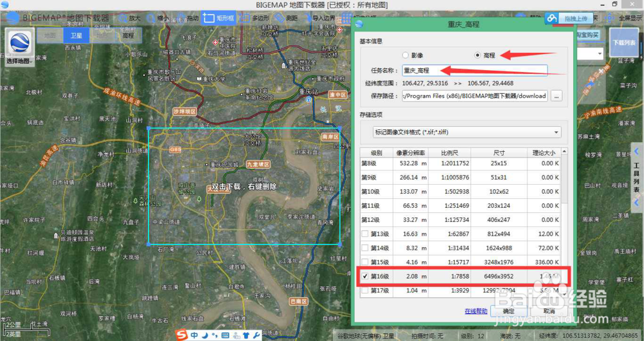Expand the 选择地图 map chooser dropdown
Viewport: 644px width, 341px height.
coord(19,61)
